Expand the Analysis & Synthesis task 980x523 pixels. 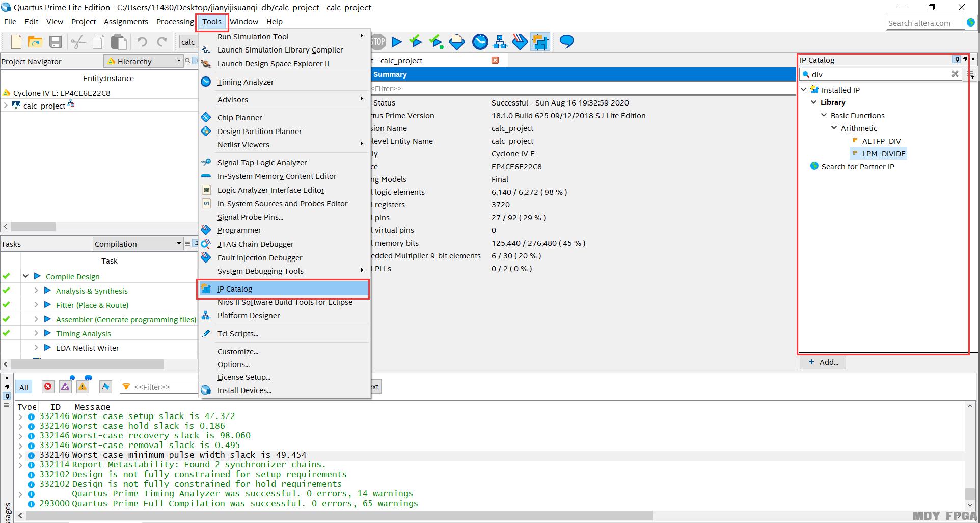pos(36,291)
